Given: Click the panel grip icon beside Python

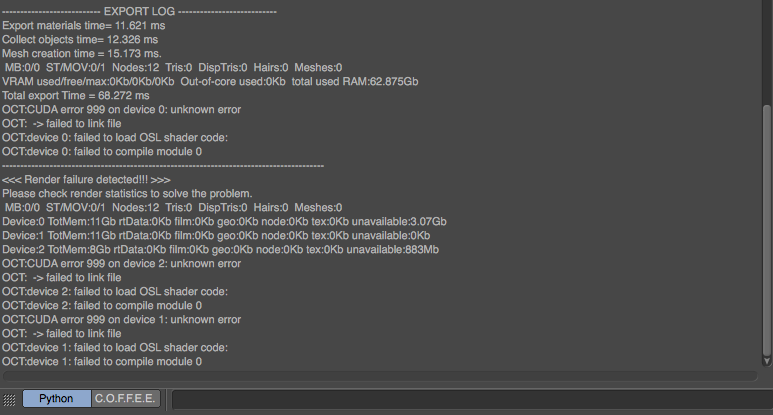Looking at the screenshot, I should coord(10,399).
